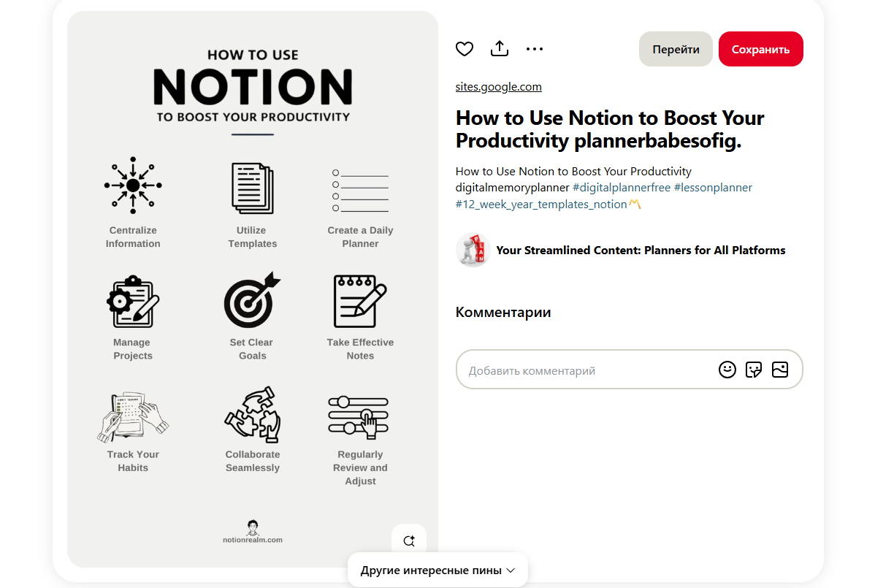The image size is (875, 588).
Task: Open the #12_week_year_templates_notion hashtag
Action: pyautogui.click(x=541, y=205)
